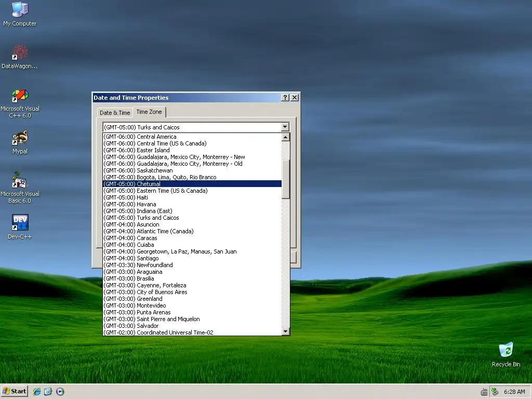Select (GMT-05:00) Haiti
This screenshot has height=399, width=532.
coord(192,197)
